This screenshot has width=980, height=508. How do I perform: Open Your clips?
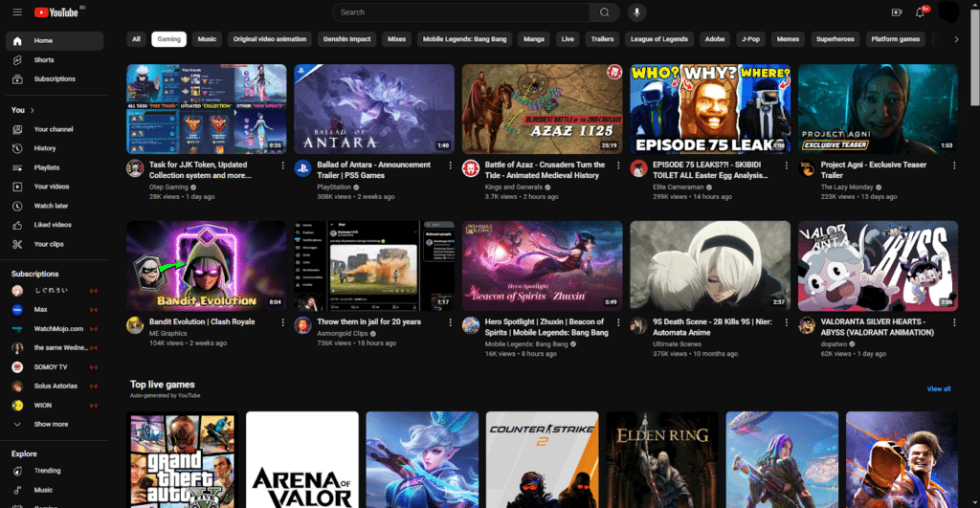point(55,244)
